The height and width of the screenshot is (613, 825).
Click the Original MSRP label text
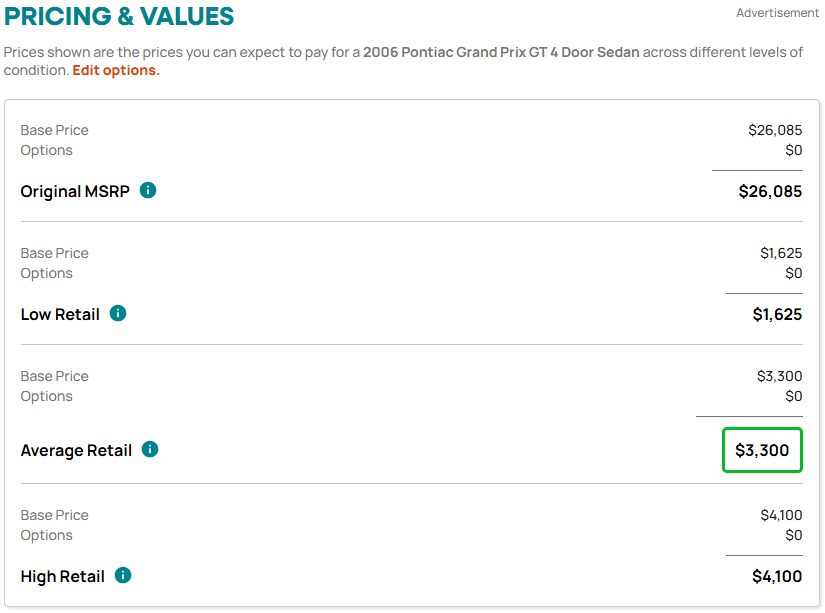(x=75, y=191)
